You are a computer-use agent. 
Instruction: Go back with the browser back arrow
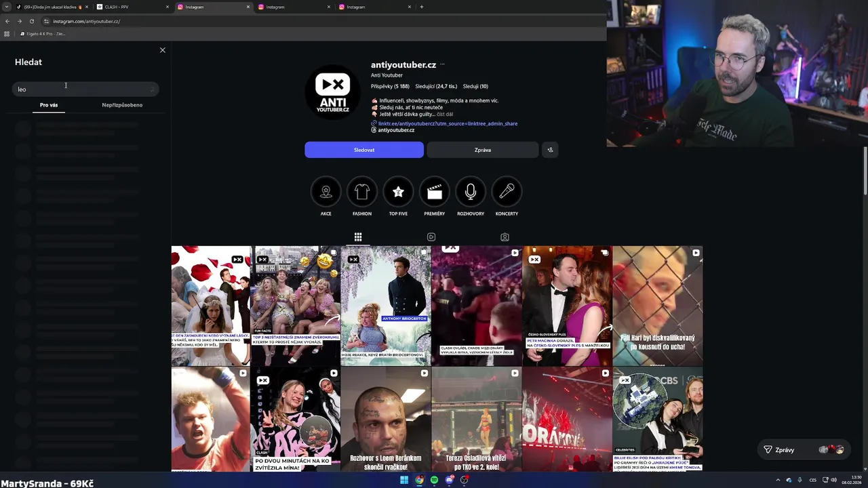(x=7, y=21)
